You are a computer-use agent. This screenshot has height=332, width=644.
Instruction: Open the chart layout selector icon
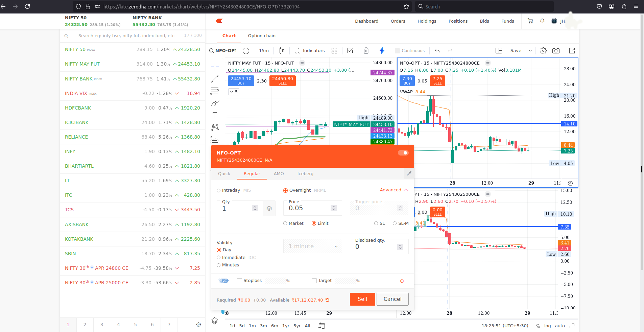click(x=499, y=51)
